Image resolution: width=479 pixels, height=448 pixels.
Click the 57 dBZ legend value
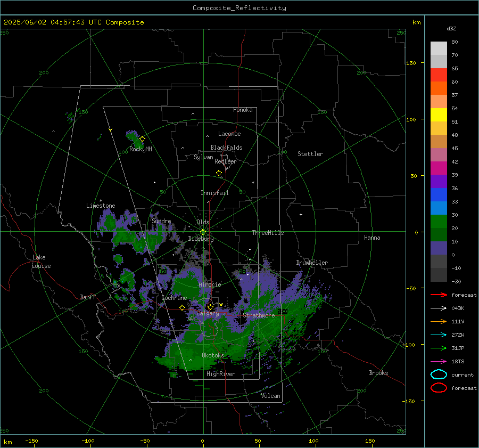455,95
